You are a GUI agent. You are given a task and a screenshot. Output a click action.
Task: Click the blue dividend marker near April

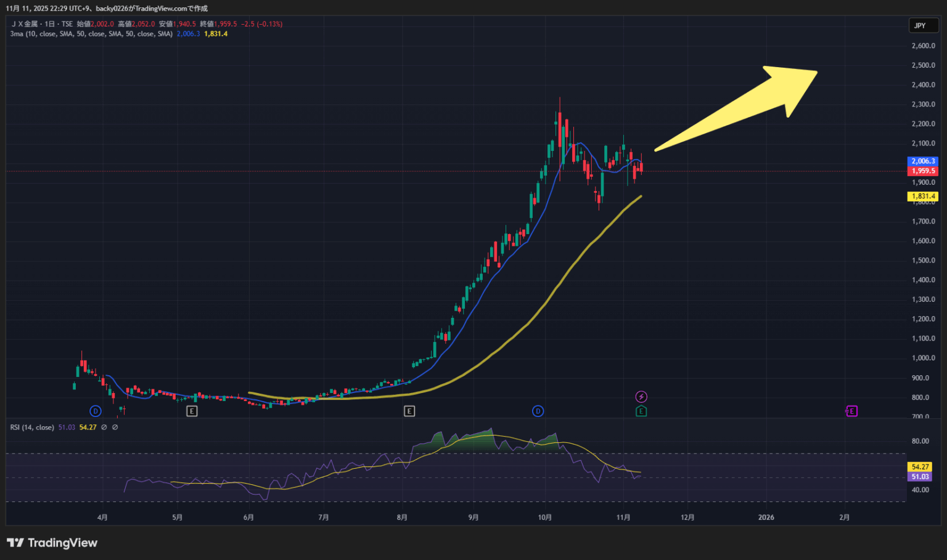95,411
